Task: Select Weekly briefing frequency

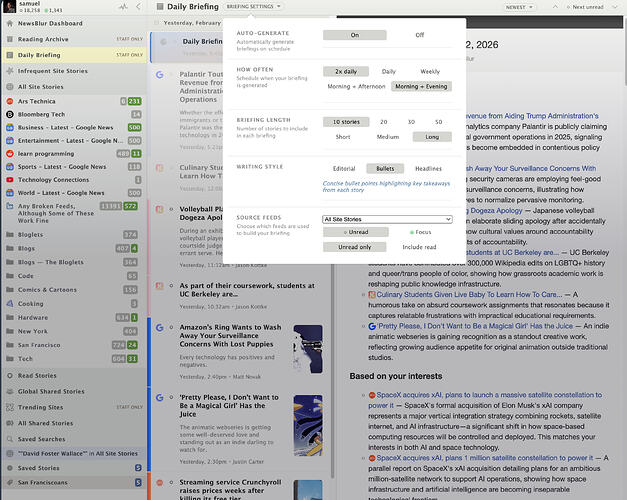Action: pos(430,72)
